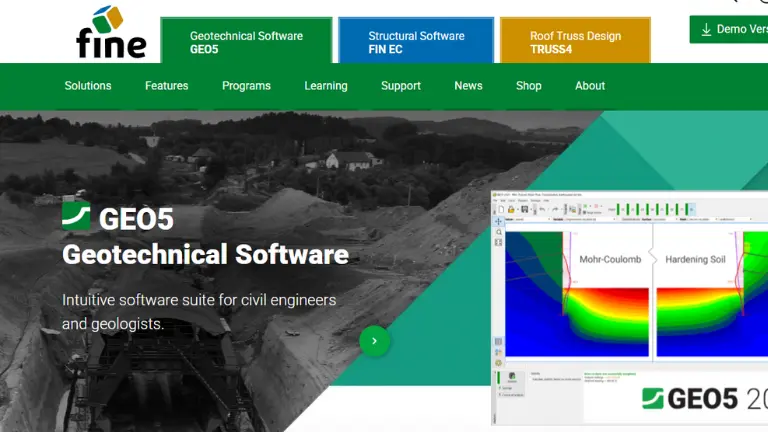The image size is (768, 432).
Task: Open the Learning section
Action: coord(326,86)
